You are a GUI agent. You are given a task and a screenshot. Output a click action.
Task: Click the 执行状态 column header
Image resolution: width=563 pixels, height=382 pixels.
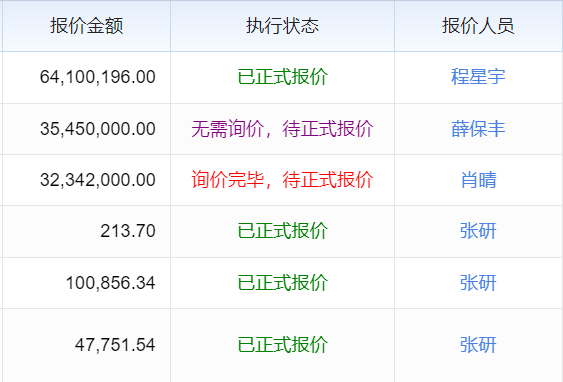(x=283, y=26)
